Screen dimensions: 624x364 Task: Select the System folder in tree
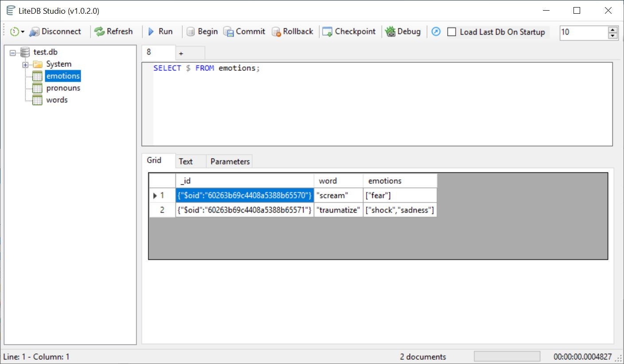tap(58, 64)
